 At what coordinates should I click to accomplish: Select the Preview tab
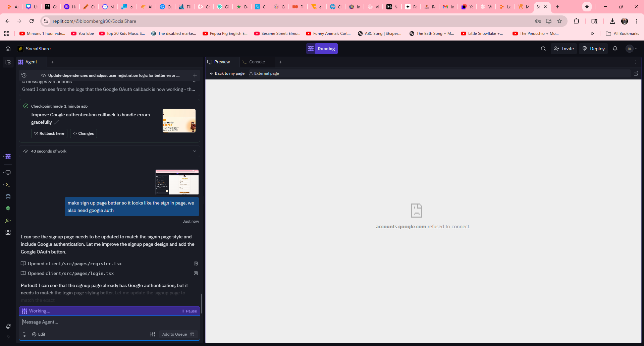coord(222,62)
